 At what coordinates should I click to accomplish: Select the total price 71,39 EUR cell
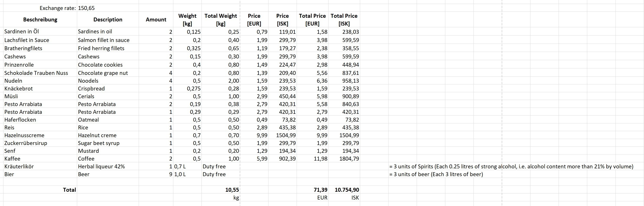pyautogui.click(x=312, y=190)
